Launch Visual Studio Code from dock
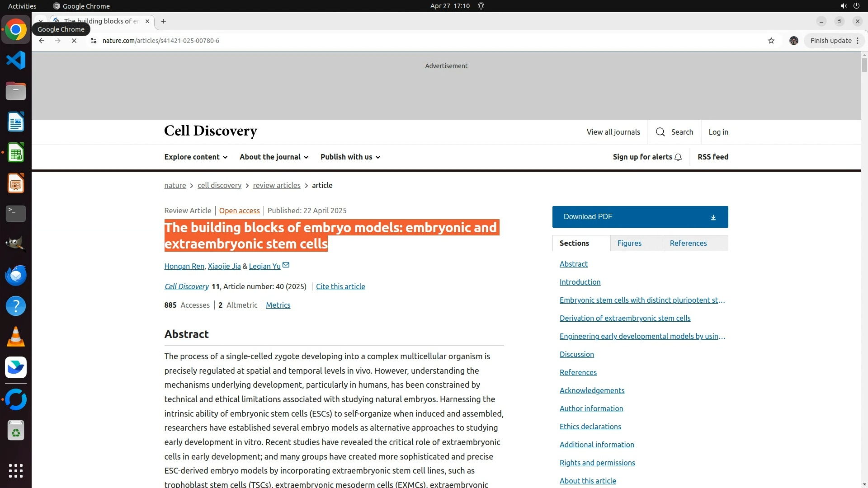 (16, 60)
